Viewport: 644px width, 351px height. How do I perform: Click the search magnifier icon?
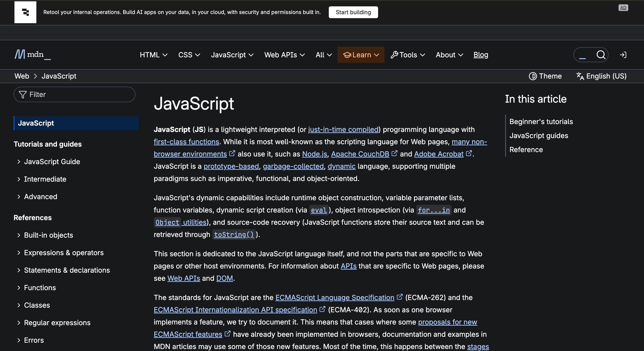click(x=601, y=54)
